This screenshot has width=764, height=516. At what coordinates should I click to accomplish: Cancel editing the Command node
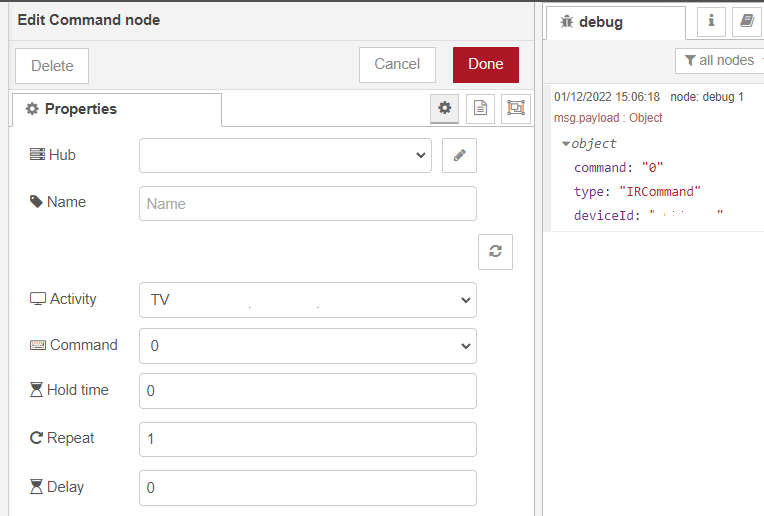[x=397, y=64]
